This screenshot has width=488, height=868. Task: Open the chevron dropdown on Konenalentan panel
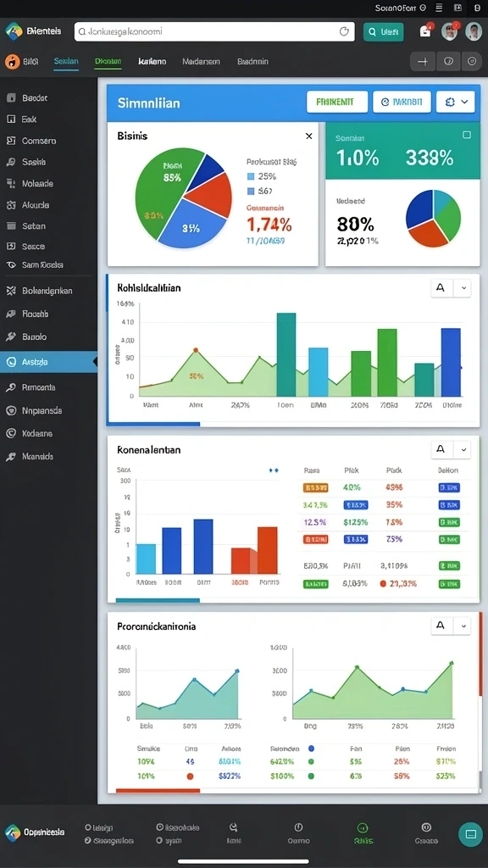463,449
